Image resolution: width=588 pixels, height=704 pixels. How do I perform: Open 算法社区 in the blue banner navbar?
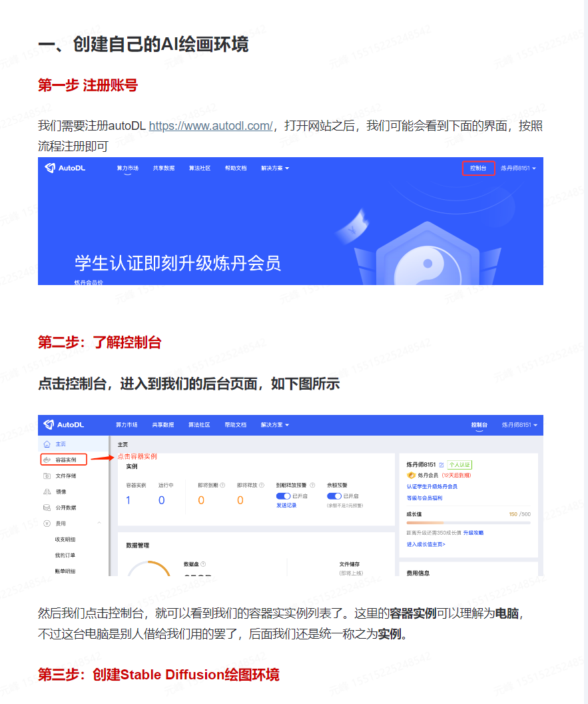point(200,169)
